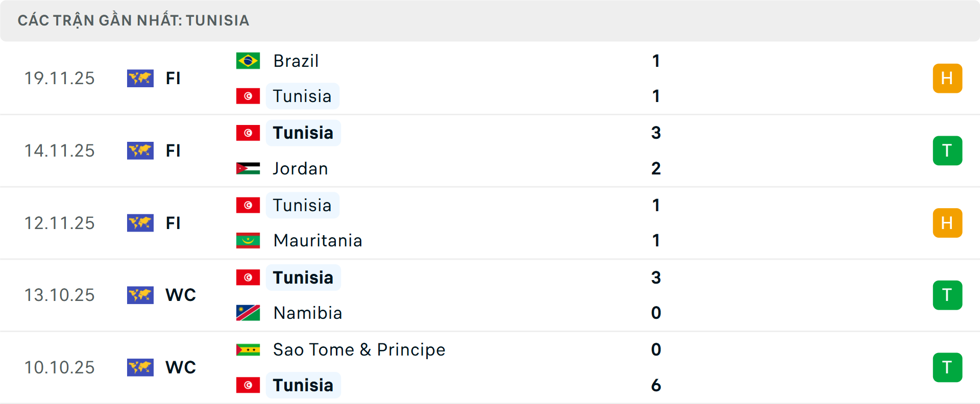The width and height of the screenshot is (980, 404).
Task: Click the Sao Tome & Principe flag
Action: point(248,349)
